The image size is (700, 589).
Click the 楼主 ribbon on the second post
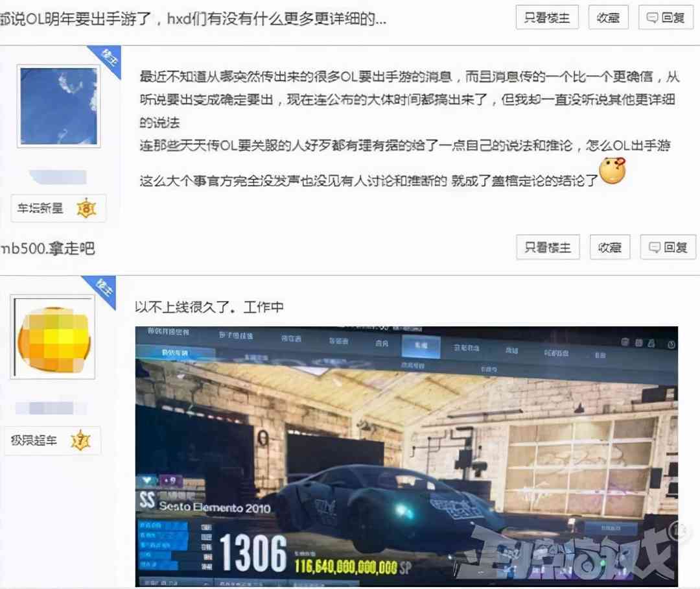[x=102, y=289]
